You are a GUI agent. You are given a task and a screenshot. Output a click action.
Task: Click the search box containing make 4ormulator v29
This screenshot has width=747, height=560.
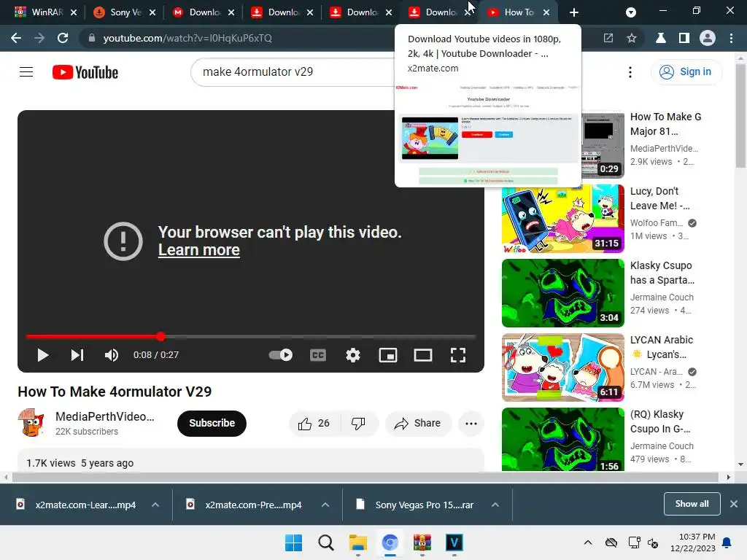click(x=293, y=72)
